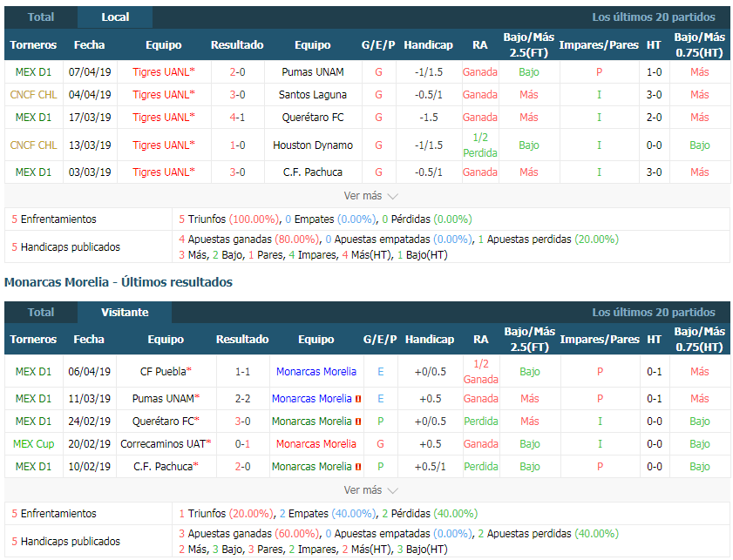
Task: Click Pumas UNAM in the 11/03/19 row
Action: tap(163, 399)
